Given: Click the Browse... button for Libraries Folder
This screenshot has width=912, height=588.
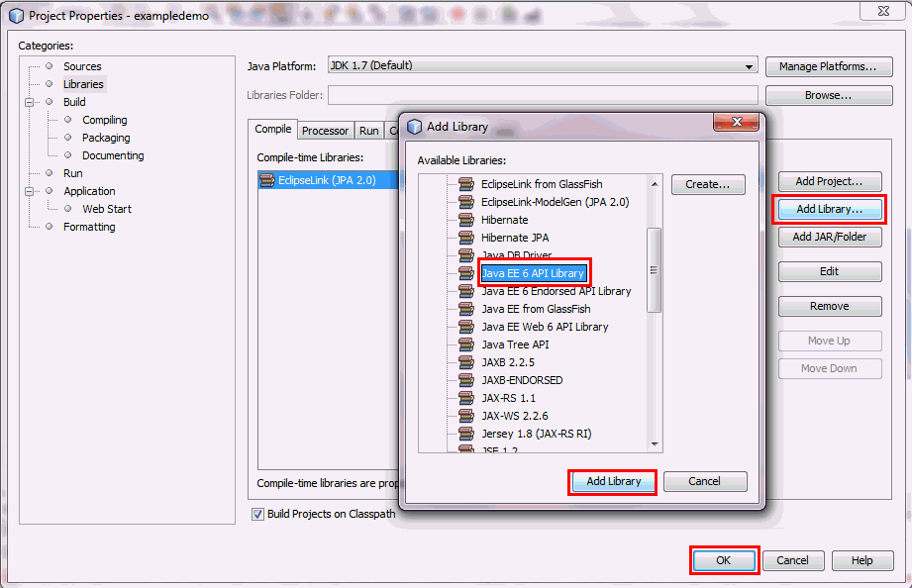Looking at the screenshot, I should click(828, 95).
